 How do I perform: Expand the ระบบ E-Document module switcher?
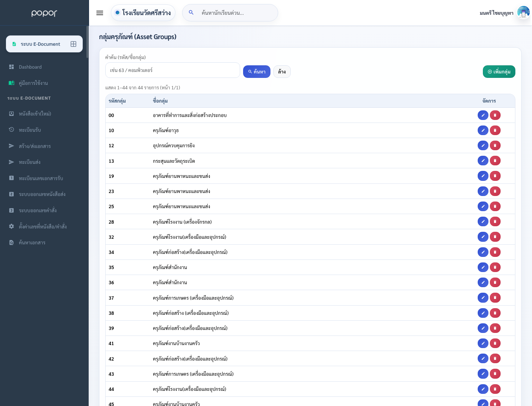point(44,44)
